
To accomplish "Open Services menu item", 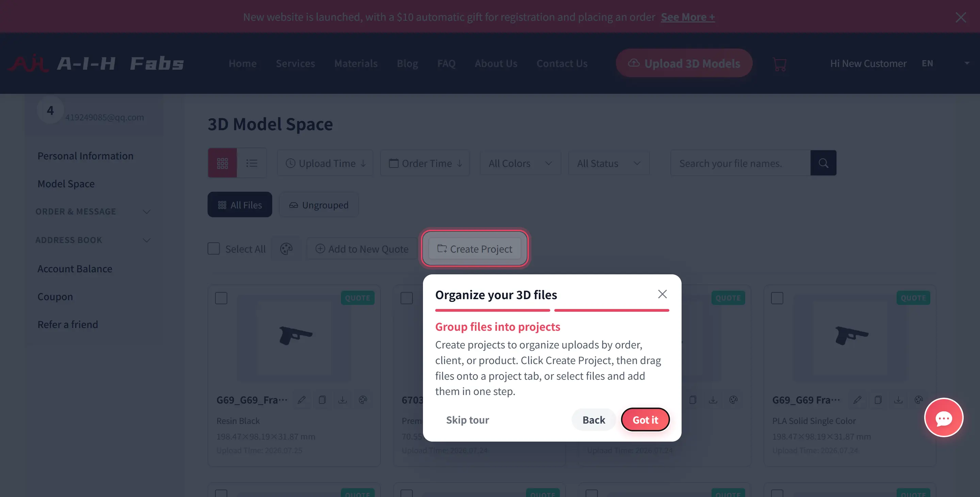I will tap(295, 64).
